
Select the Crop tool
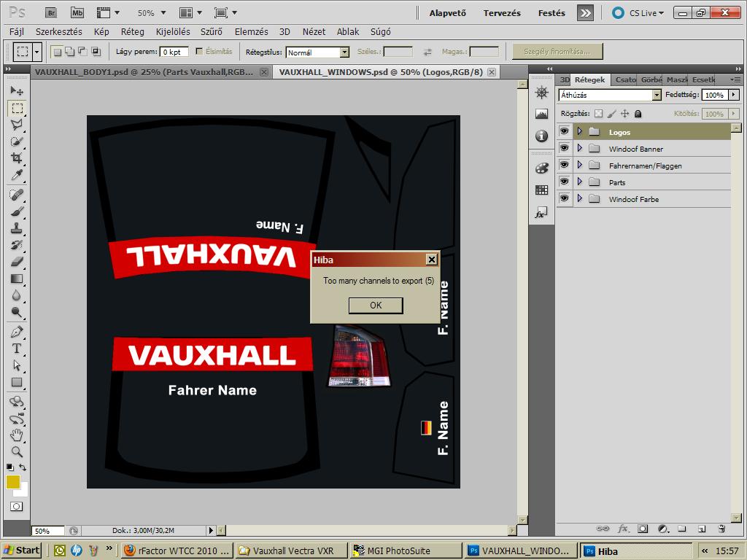pyautogui.click(x=17, y=158)
